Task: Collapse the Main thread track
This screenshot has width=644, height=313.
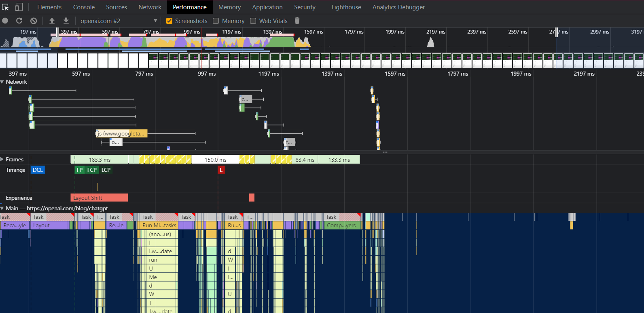Action: click(x=2, y=208)
